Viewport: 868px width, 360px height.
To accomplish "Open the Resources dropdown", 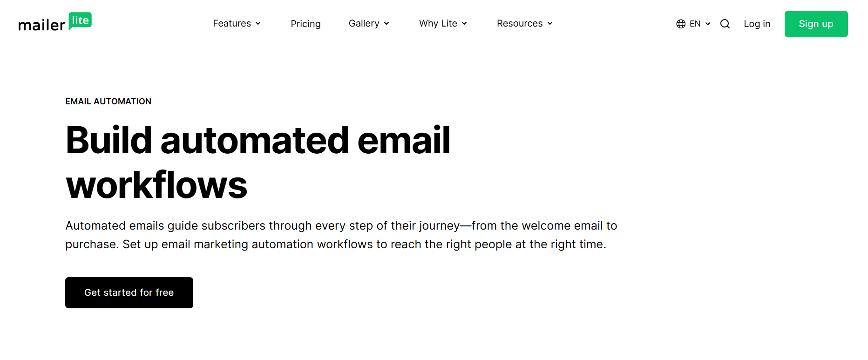I will click(x=520, y=23).
